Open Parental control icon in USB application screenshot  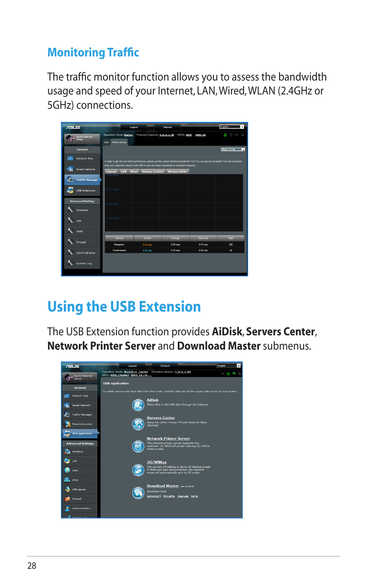[67, 424]
